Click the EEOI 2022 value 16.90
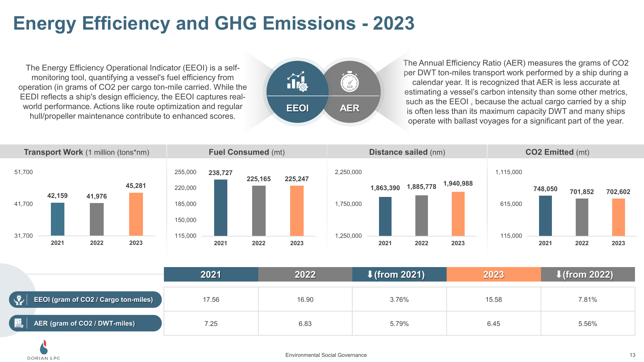Viewport: 644px width, 362px height. (305, 300)
